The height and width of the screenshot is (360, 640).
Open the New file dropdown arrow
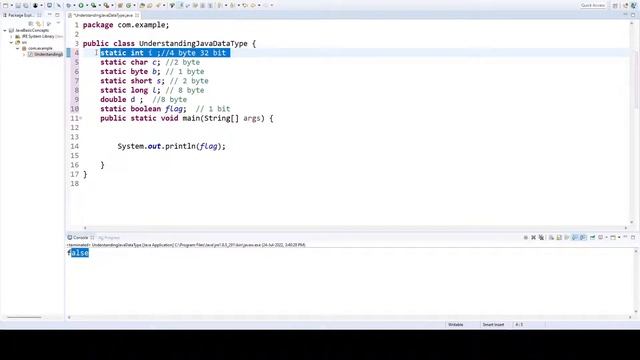[12, 5]
